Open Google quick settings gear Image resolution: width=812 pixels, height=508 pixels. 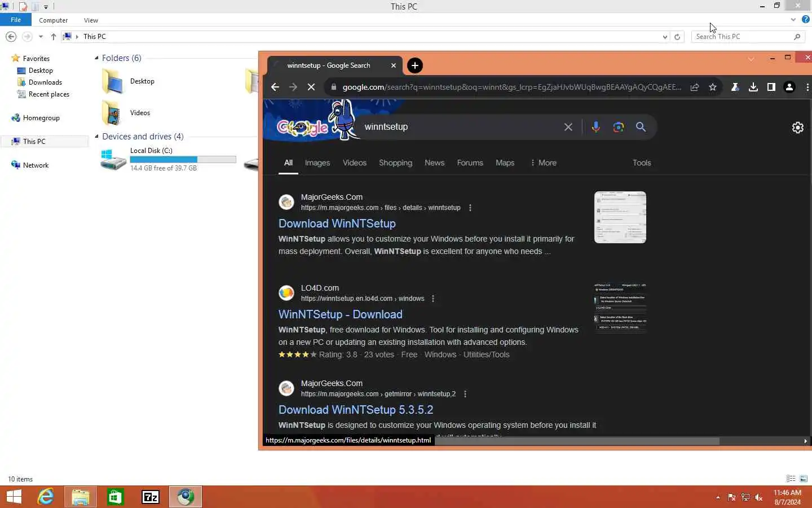coord(797,128)
